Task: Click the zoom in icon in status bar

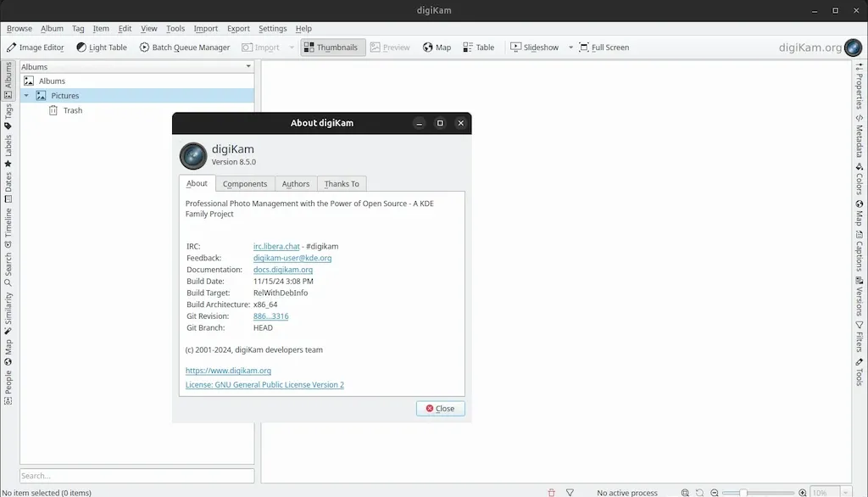Action: pos(803,493)
